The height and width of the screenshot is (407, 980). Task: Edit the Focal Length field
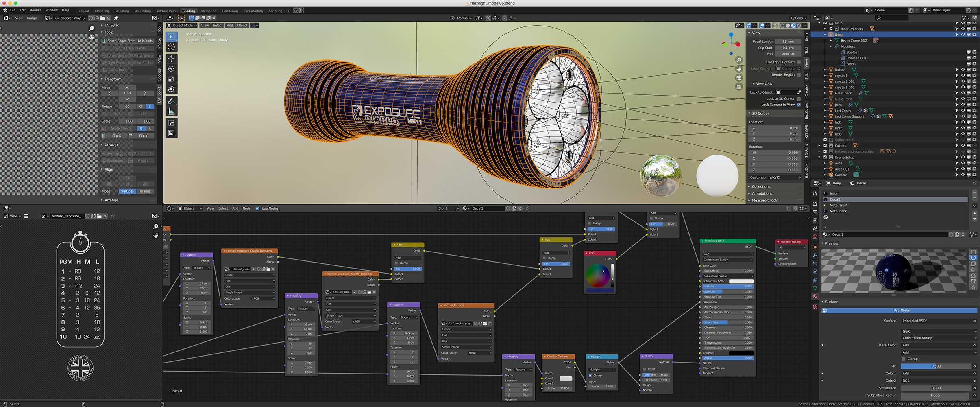click(x=788, y=42)
